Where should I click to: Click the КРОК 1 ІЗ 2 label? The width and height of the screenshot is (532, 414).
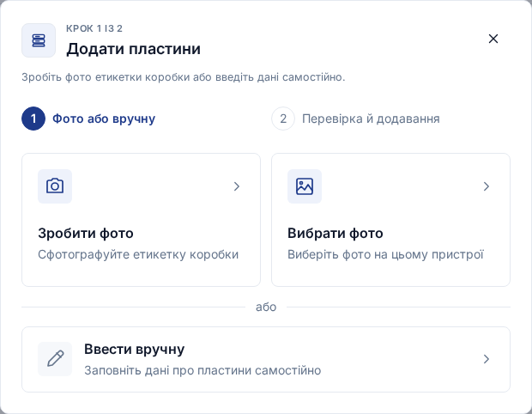(x=94, y=28)
